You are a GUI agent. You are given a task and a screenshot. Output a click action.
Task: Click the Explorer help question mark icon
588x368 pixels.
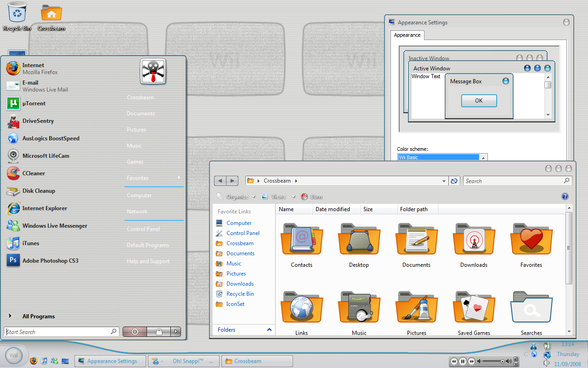tap(565, 196)
